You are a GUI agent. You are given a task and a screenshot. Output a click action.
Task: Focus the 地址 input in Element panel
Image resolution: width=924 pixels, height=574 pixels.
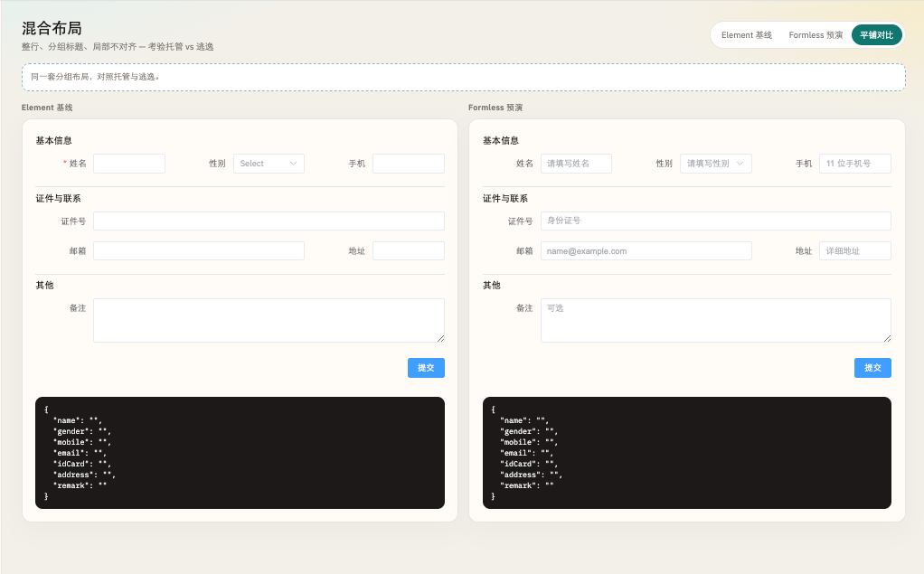coord(409,250)
